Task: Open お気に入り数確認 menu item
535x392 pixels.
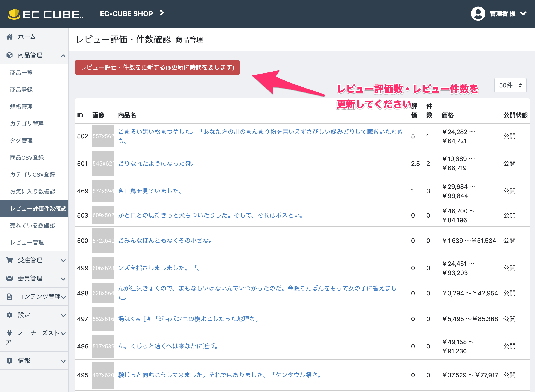Action: [34, 191]
